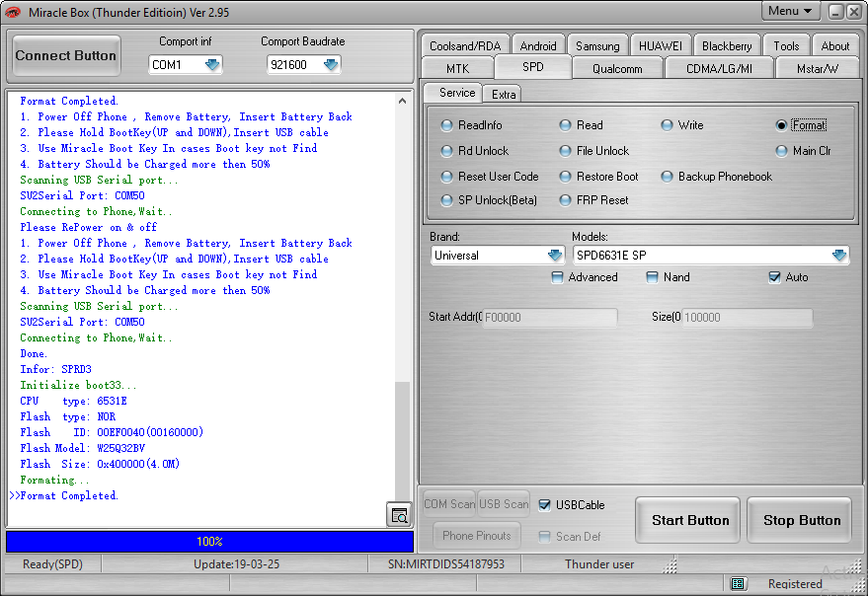The width and height of the screenshot is (868, 596).
Task: Switch to the Blackberry tab
Action: (x=727, y=46)
